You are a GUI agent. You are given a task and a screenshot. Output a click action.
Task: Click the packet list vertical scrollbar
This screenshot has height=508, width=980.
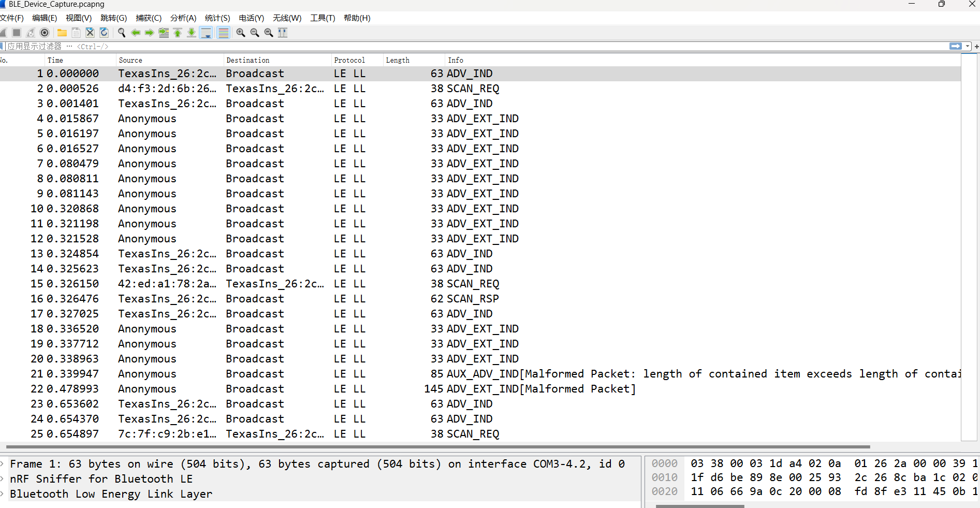click(x=969, y=248)
